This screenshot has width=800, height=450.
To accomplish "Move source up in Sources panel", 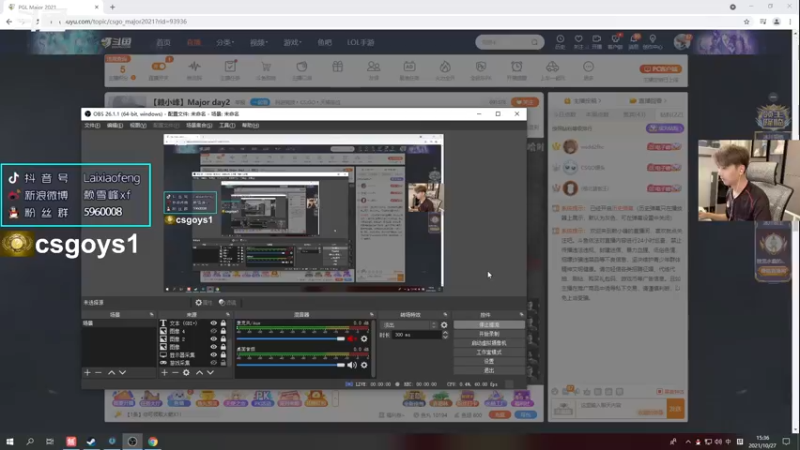I will 199,372.
